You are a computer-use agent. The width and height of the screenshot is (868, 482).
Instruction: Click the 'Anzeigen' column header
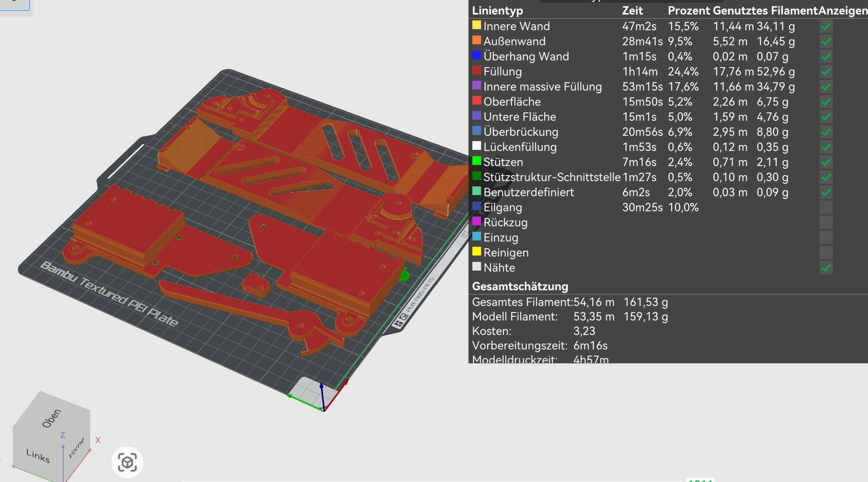click(843, 11)
